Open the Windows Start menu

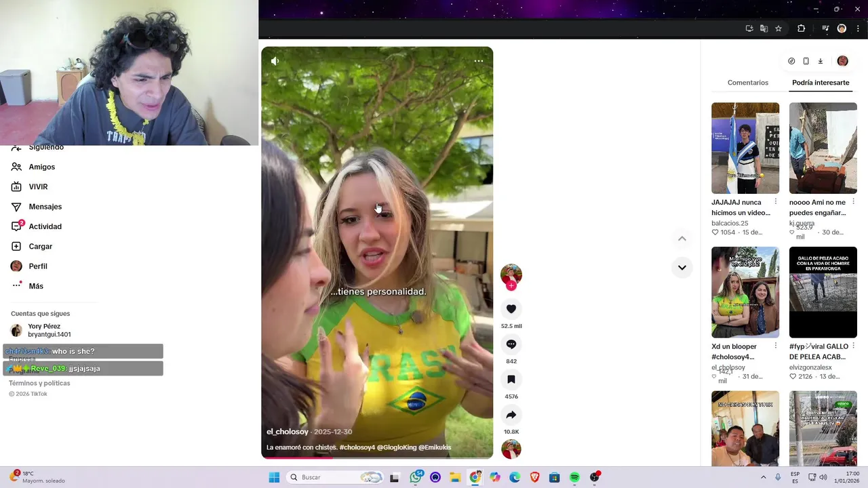(x=274, y=477)
